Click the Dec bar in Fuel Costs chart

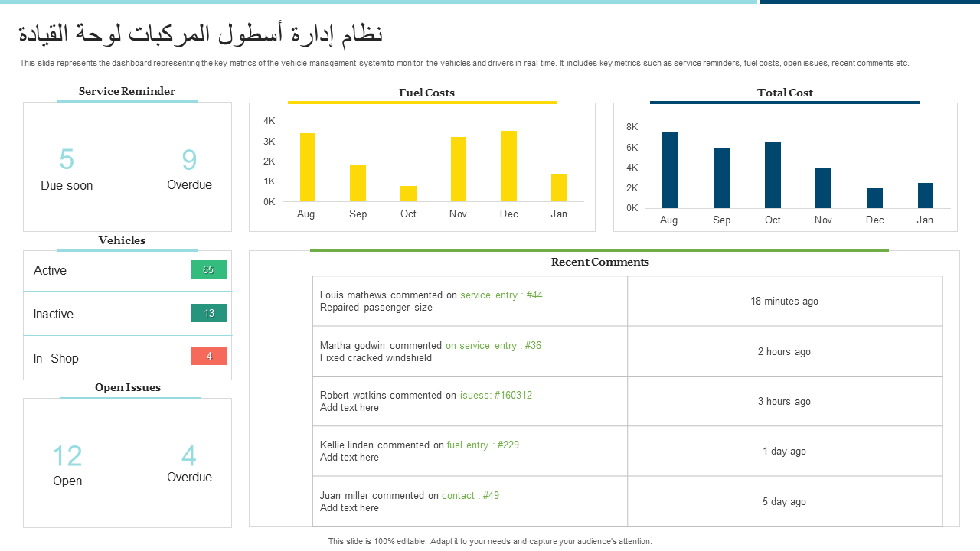[508, 166]
